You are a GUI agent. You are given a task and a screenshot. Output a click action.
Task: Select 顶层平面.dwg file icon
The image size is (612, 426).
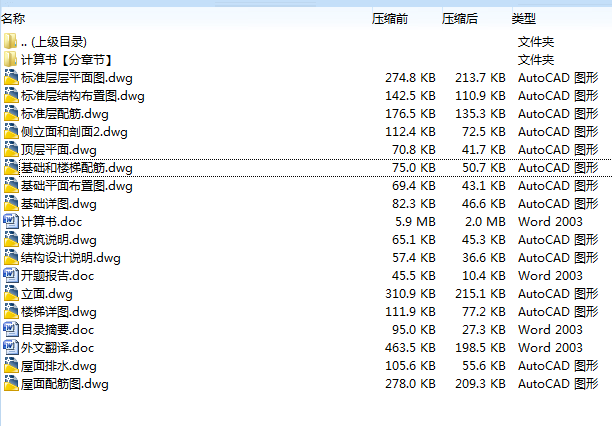[x=11, y=149]
